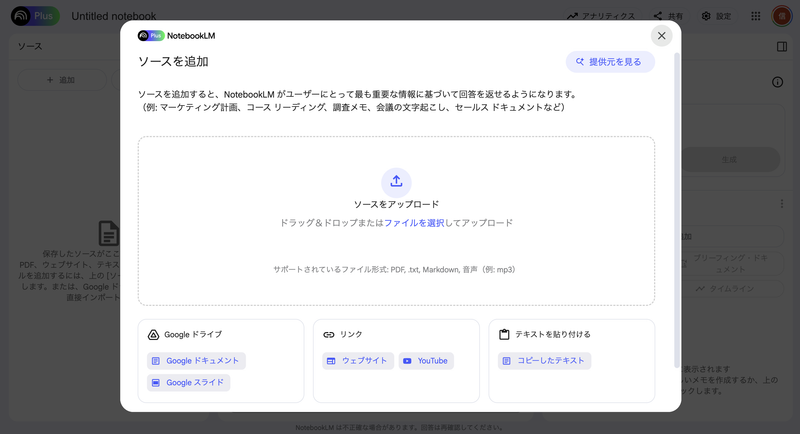Screen dimensions: 800x434
Task: Open the ファイルを選択 link
Action: [x=414, y=223]
